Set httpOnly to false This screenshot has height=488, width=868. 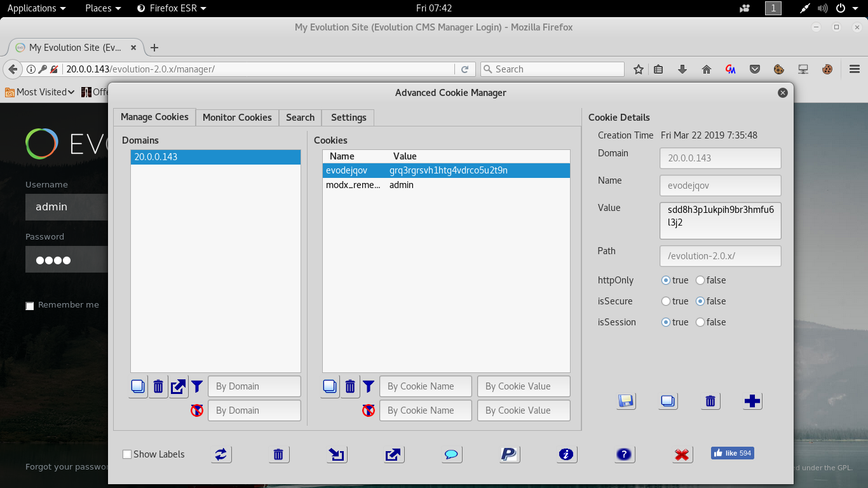(700, 280)
